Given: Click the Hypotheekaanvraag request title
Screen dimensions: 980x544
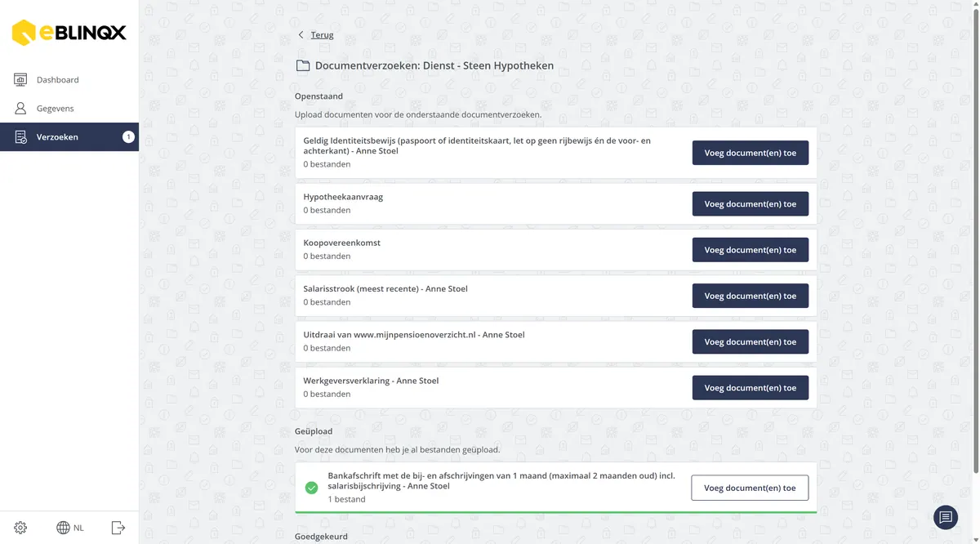Looking at the screenshot, I should [x=343, y=197].
